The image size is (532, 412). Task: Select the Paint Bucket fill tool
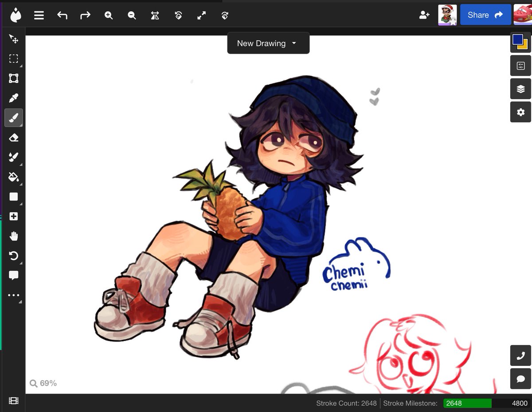click(14, 177)
